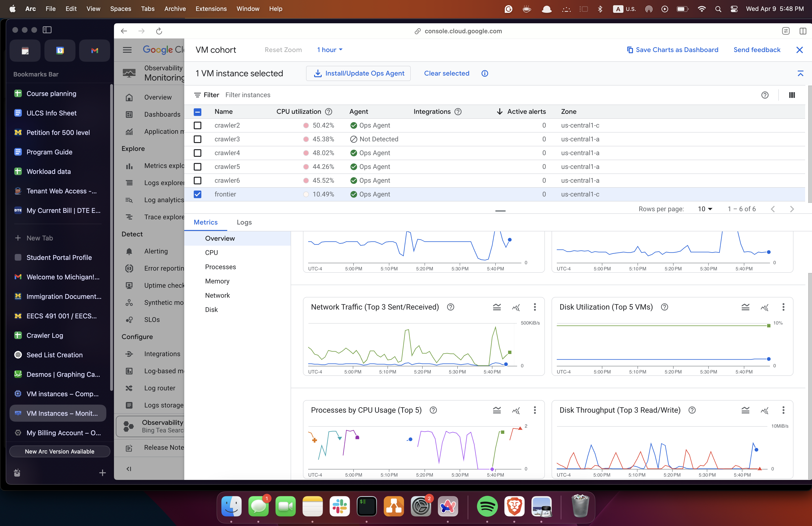
Task: Select the crawler2 instance checkbox
Action: (x=198, y=125)
